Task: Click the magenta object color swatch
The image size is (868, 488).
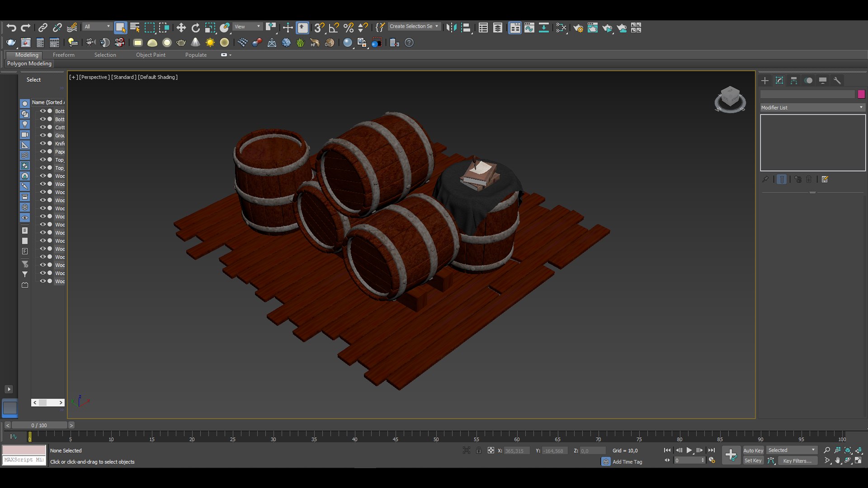Action: 861,94
